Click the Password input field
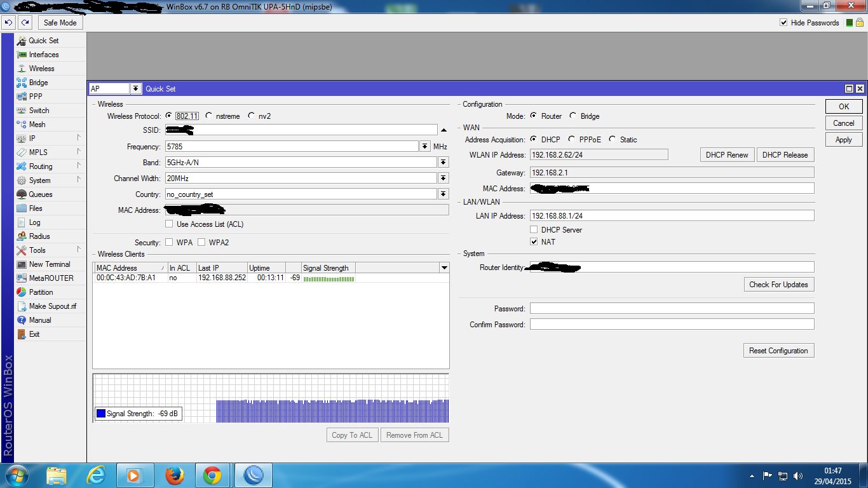This screenshot has height=488, width=868. pos(672,308)
